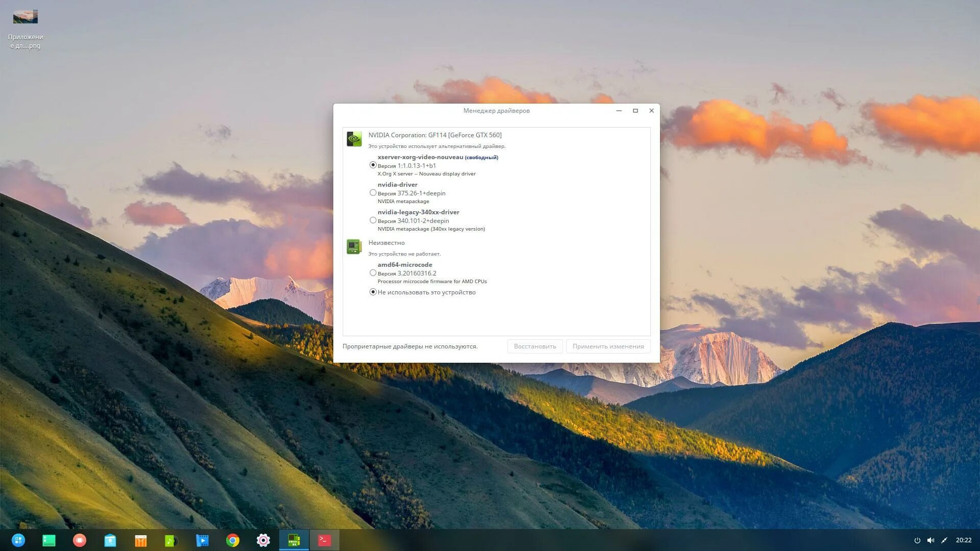980x551 pixels.
Task: Click the clock showing 20:22
Action: pos(963,540)
